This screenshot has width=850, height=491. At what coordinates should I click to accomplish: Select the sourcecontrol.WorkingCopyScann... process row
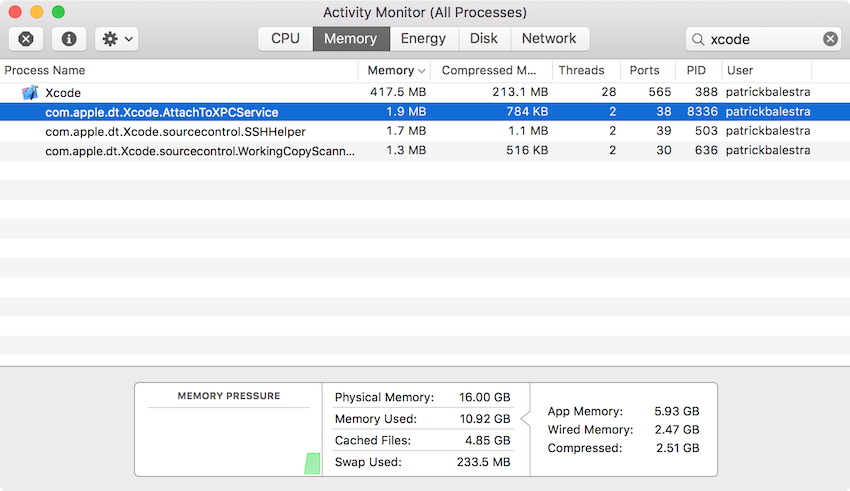point(425,151)
